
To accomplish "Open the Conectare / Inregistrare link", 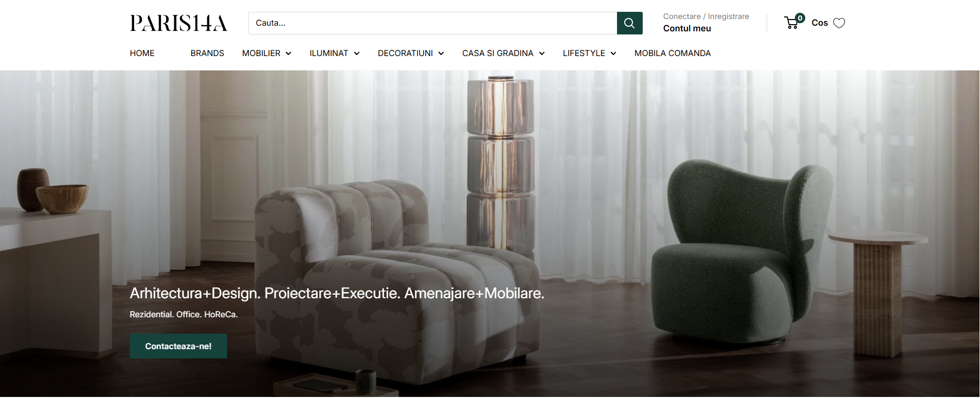I will pyautogui.click(x=706, y=16).
